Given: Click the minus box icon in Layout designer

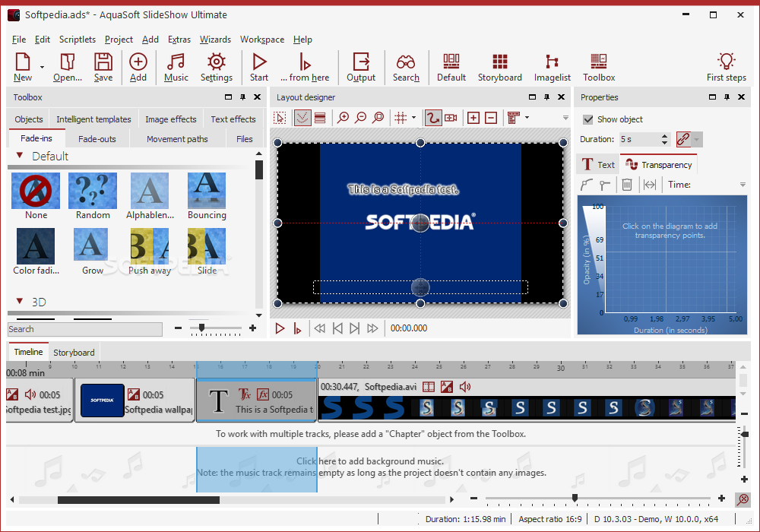Looking at the screenshot, I should pyautogui.click(x=491, y=118).
